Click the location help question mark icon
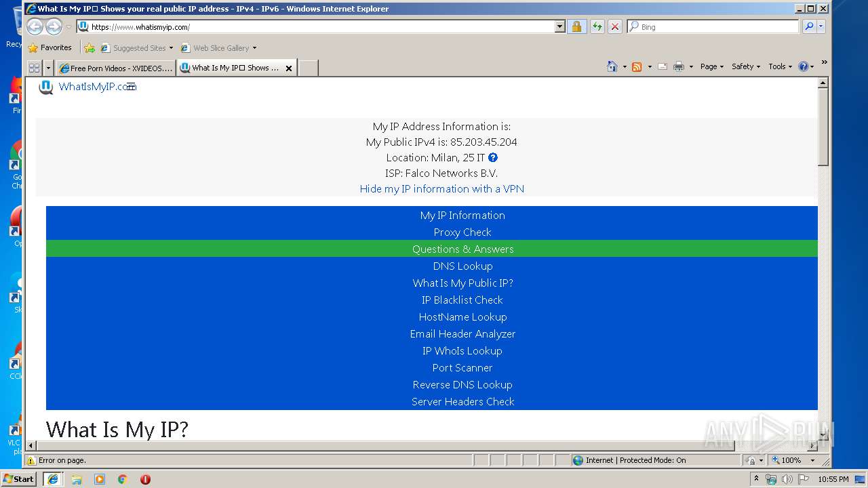 pyautogui.click(x=493, y=157)
